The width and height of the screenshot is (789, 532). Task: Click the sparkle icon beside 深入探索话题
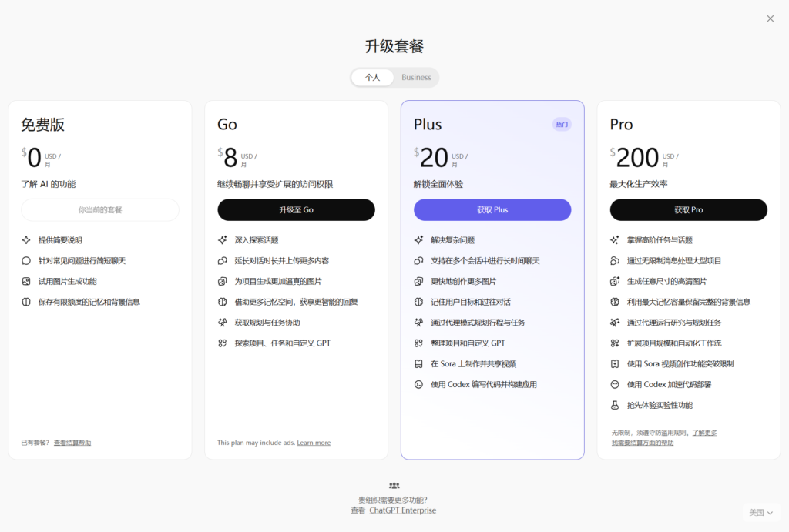tap(223, 240)
